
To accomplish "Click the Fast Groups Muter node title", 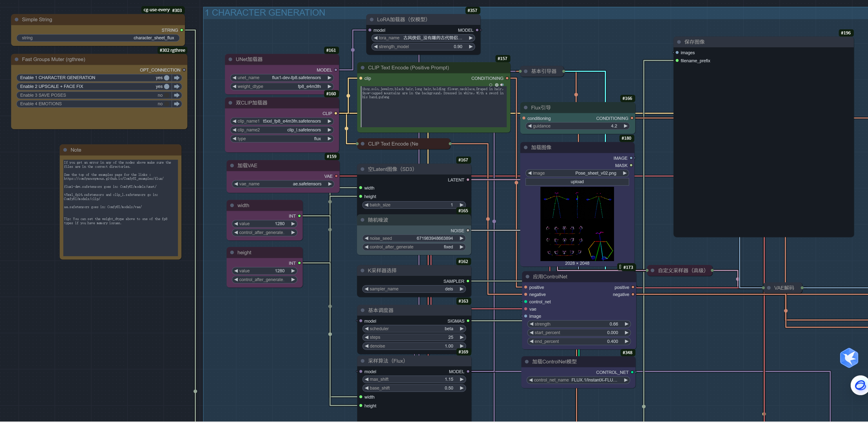I will 53,60.
